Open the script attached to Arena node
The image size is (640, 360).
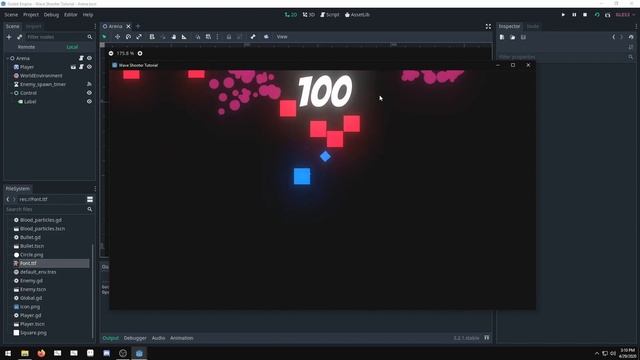81,58
